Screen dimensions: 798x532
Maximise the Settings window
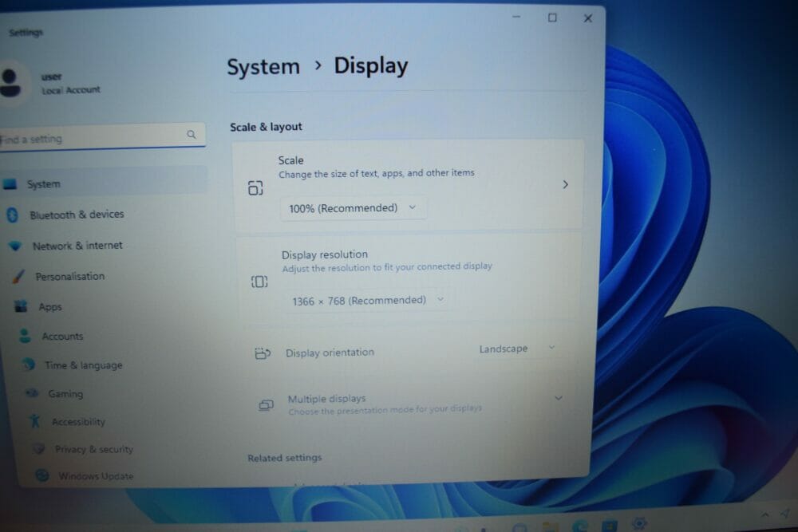click(x=552, y=18)
